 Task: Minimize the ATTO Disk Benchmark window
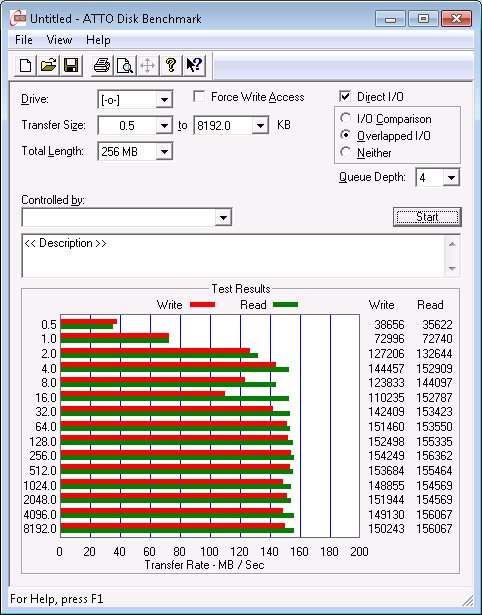390,19
